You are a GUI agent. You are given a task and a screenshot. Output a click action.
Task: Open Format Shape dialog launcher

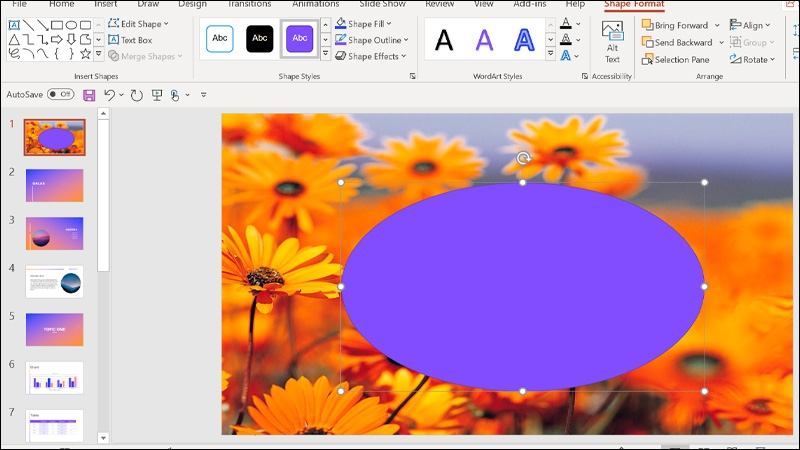[x=412, y=77]
